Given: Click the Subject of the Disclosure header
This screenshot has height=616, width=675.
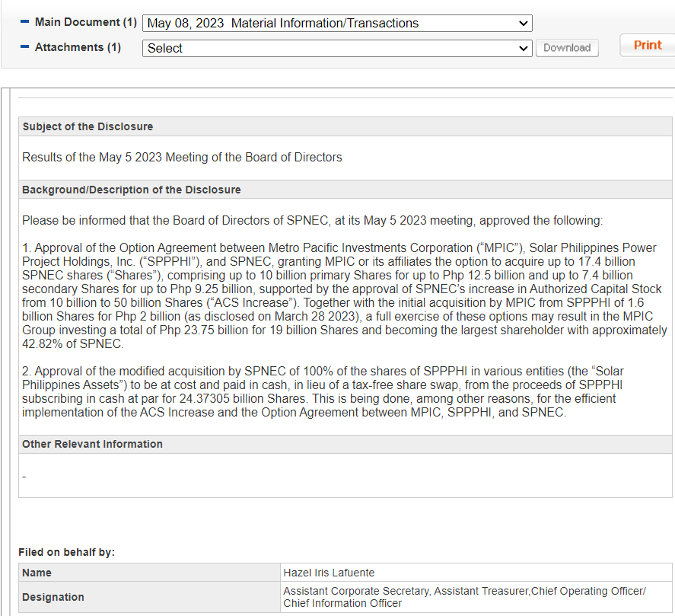Looking at the screenshot, I should [x=345, y=126].
